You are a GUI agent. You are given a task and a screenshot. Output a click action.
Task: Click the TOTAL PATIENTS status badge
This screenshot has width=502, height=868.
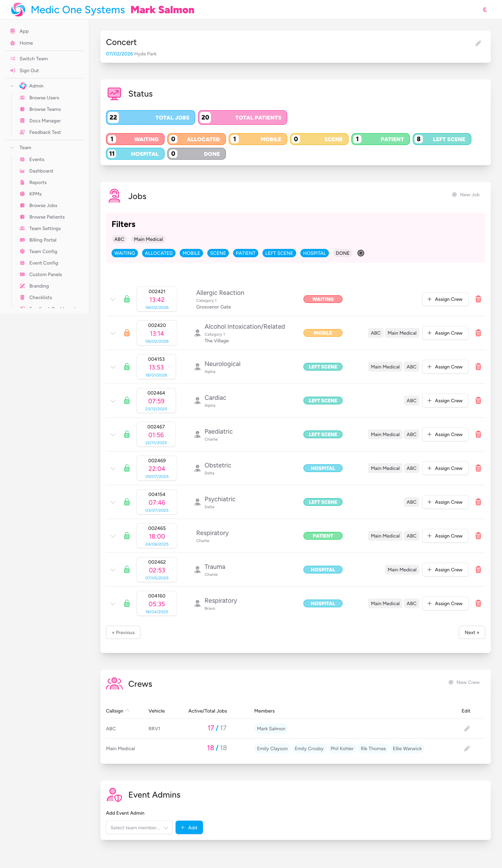point(243,117)
